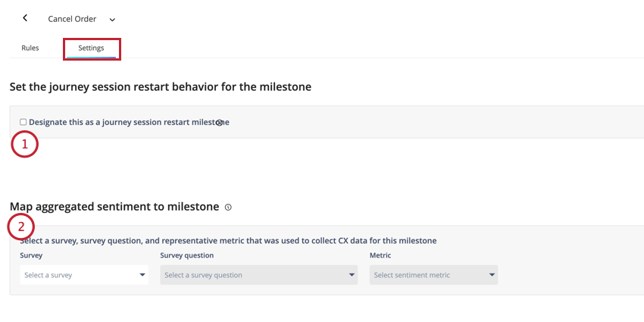Image resolution: width=644 pixels, height=322 pixels.
Task: Select the Settings tab
Action: click(x=91, y=48)
